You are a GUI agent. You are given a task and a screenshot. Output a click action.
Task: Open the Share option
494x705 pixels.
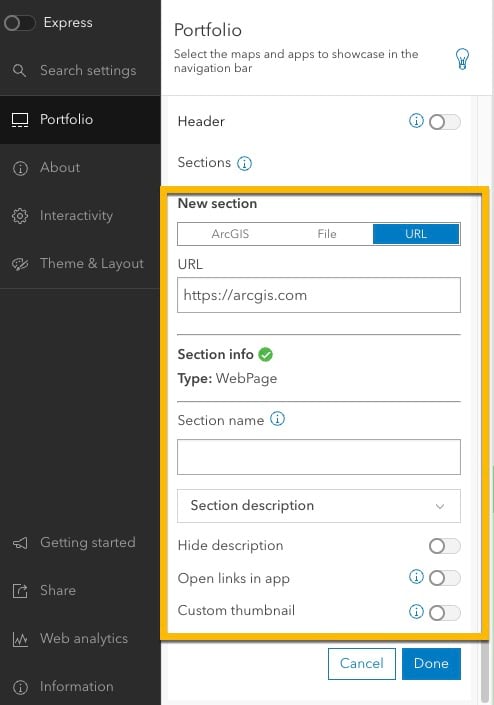click(x=80, y=590)
